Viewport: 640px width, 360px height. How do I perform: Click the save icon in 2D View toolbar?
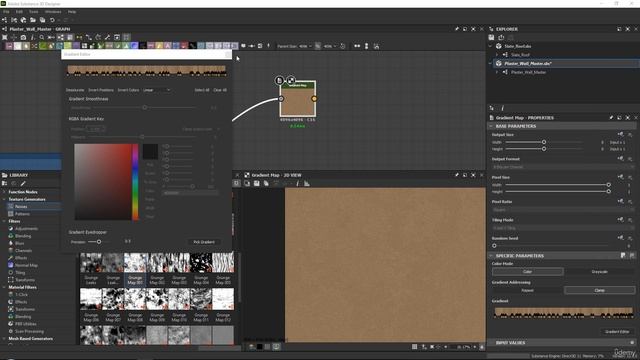[x=256, y=184]
